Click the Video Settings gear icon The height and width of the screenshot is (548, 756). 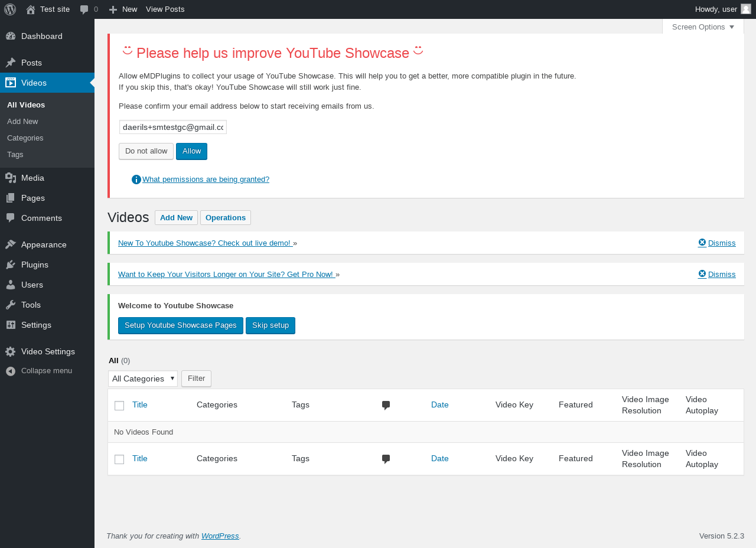coord(11,351)
